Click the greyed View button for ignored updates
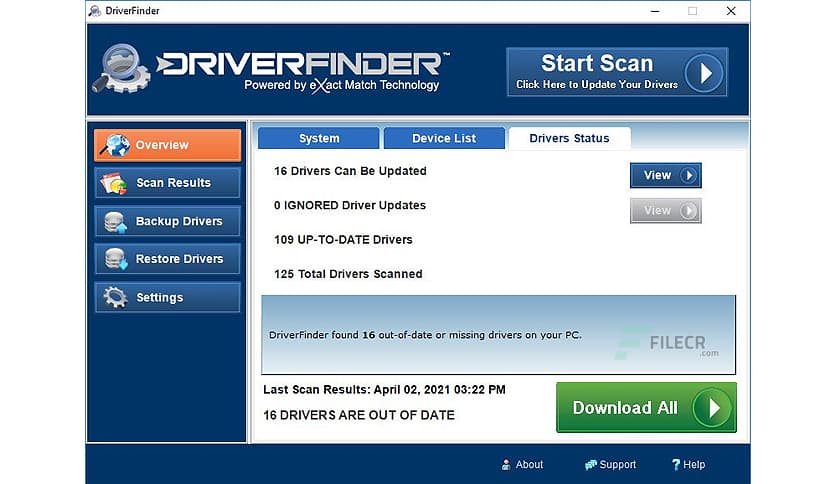Image resolution: width=836 pixels, height=484 pixels. [x=665, y=211]
